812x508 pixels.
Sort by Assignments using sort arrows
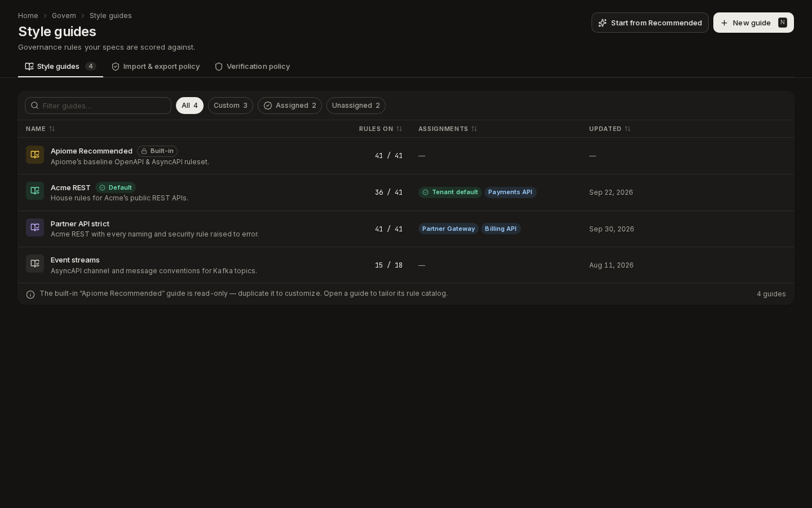[x=474, y=129]
